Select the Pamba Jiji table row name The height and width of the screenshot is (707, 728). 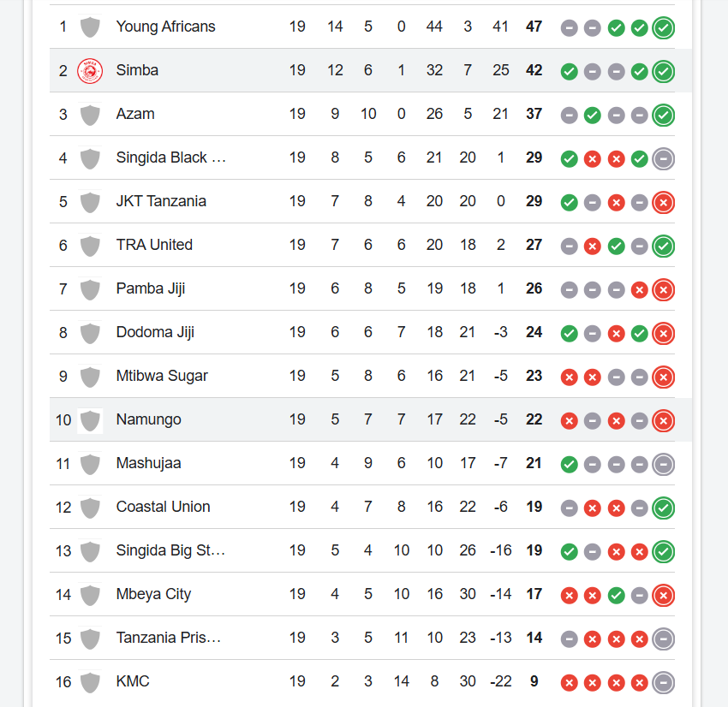[151, 288]
